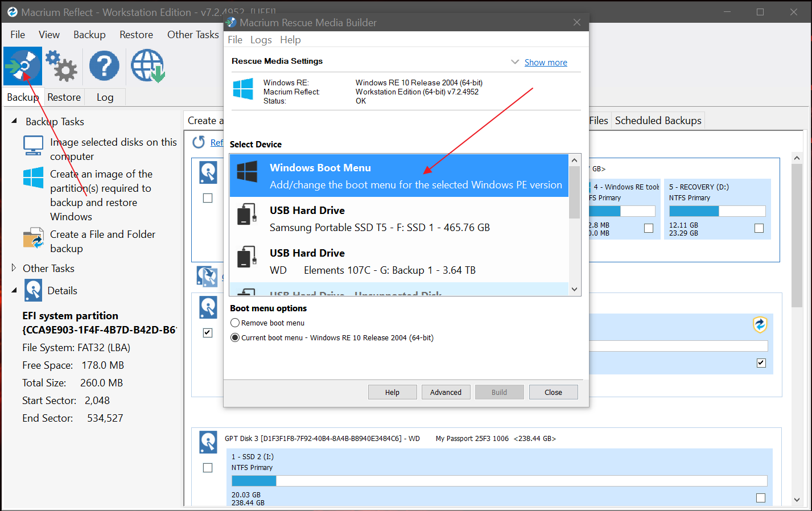Screen dimensions: 812x511
Task: Click the device list scroll down arrow
Action: click(x=575, y=289)
